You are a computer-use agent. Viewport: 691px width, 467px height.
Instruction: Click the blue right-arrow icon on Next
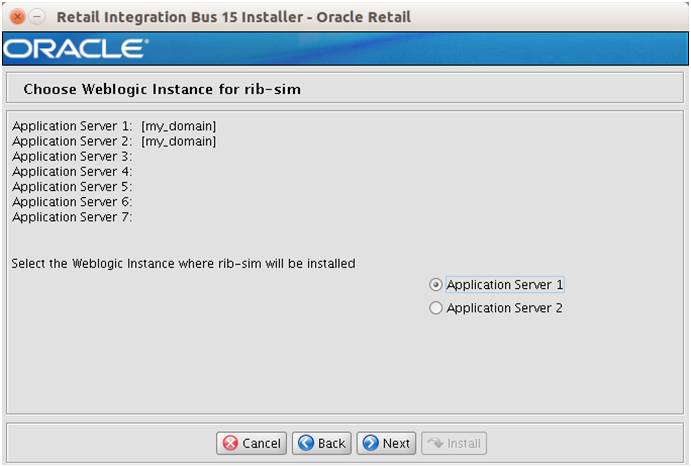pos(371,443)
